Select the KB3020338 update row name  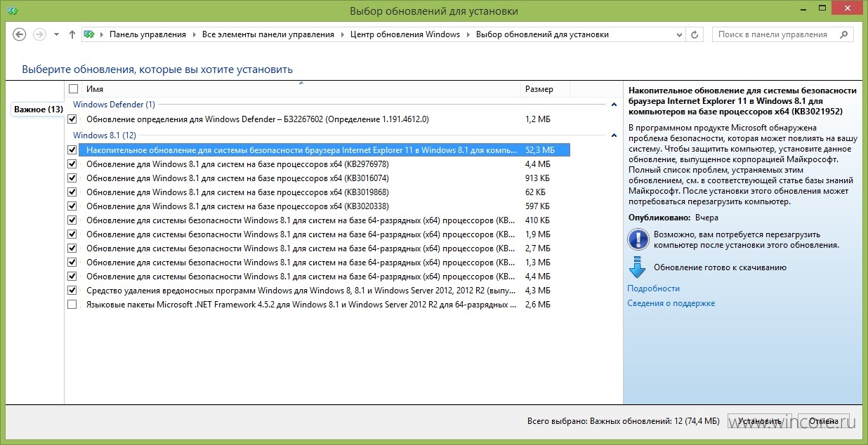(237, 206)
